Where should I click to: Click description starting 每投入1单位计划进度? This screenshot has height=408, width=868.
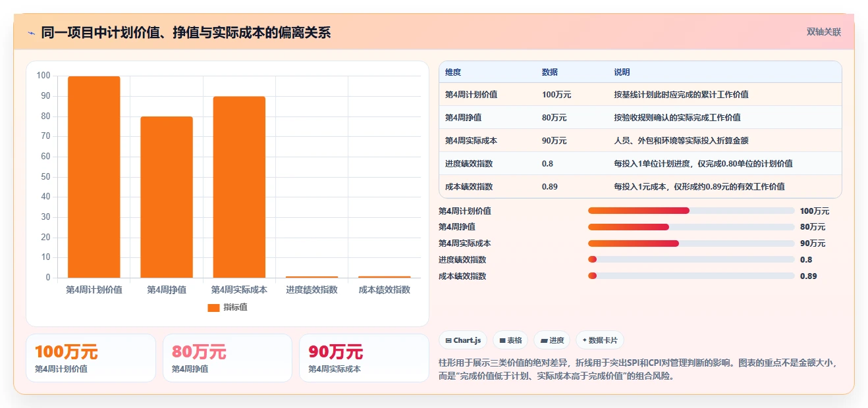(x=703, y=164)
